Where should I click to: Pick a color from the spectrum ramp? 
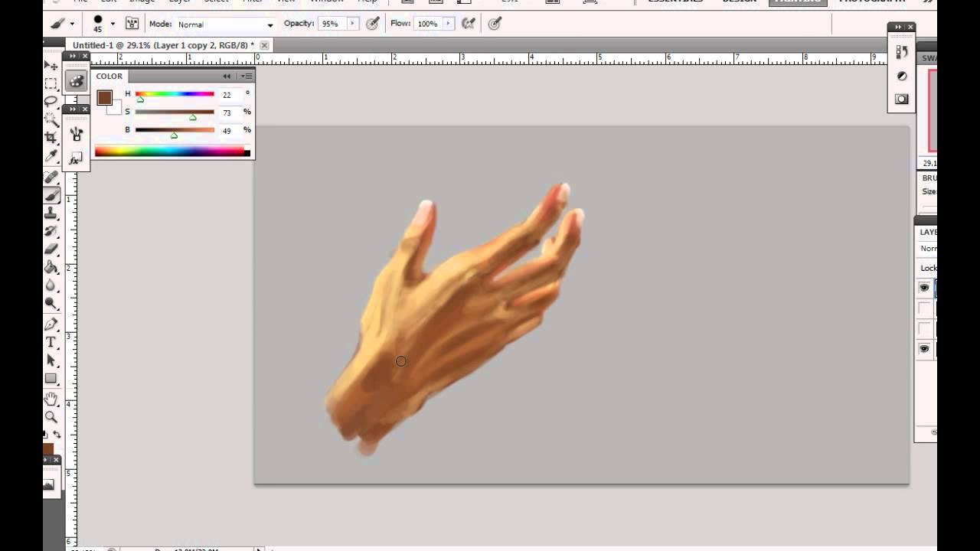tap(172, 152)
